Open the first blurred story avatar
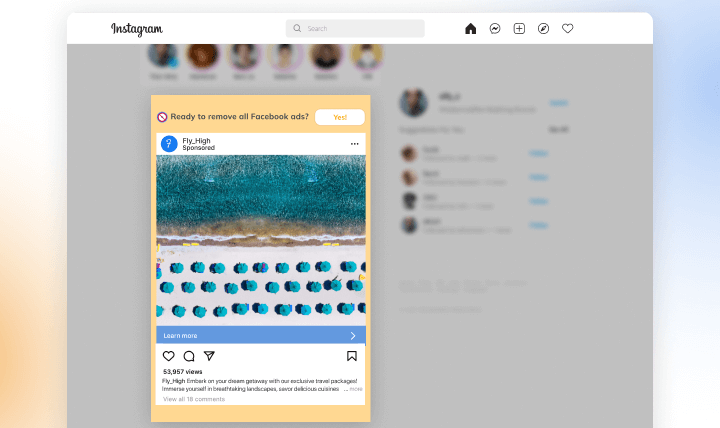 coord(163,56)
